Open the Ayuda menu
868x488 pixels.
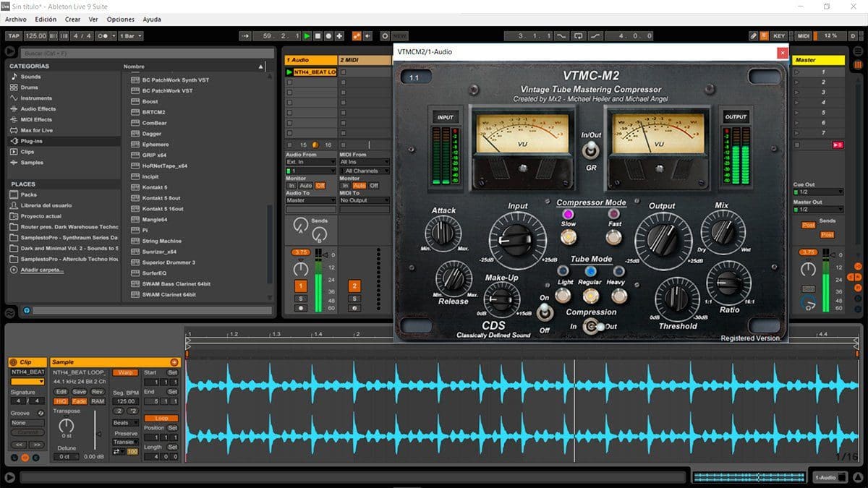[x=152, y=20]
